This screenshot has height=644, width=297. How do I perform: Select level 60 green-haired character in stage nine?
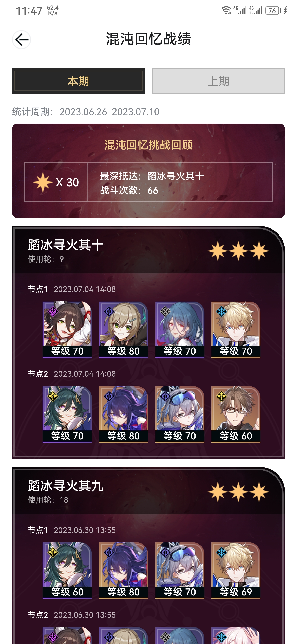point(67,570)
